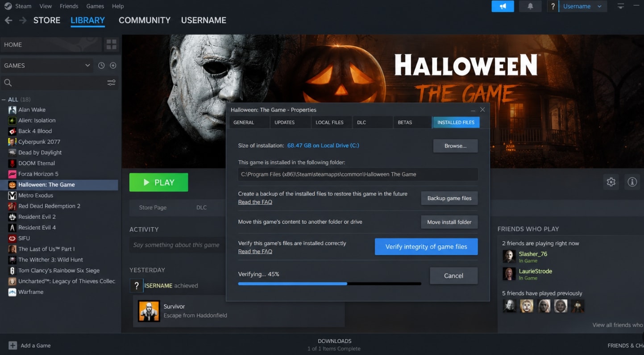Viewport: 644px width, 355px height.
Task: Click the library search field
Action: pyautogui.click(x=59, y=83)
